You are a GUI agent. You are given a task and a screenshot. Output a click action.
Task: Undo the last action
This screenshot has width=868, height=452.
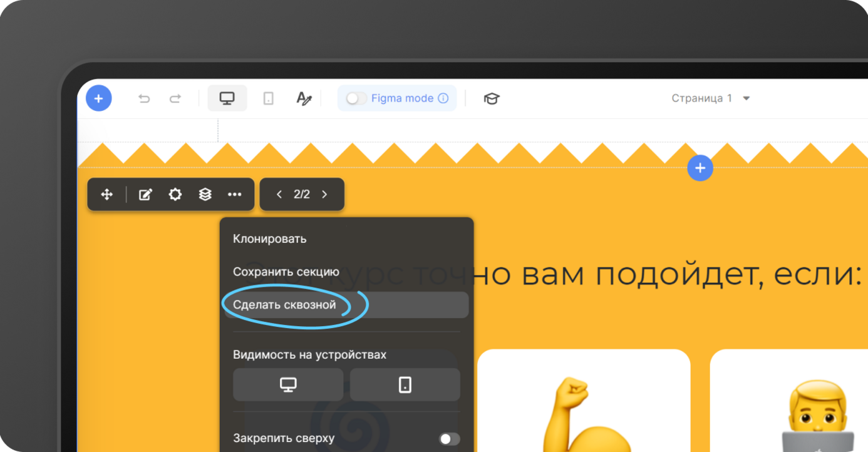(x=144, y=98)
